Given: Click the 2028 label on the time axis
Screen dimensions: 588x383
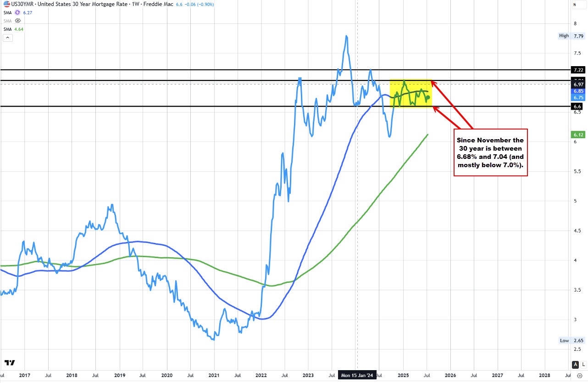Looking at the screenshot, I should [x=544, y=375].
